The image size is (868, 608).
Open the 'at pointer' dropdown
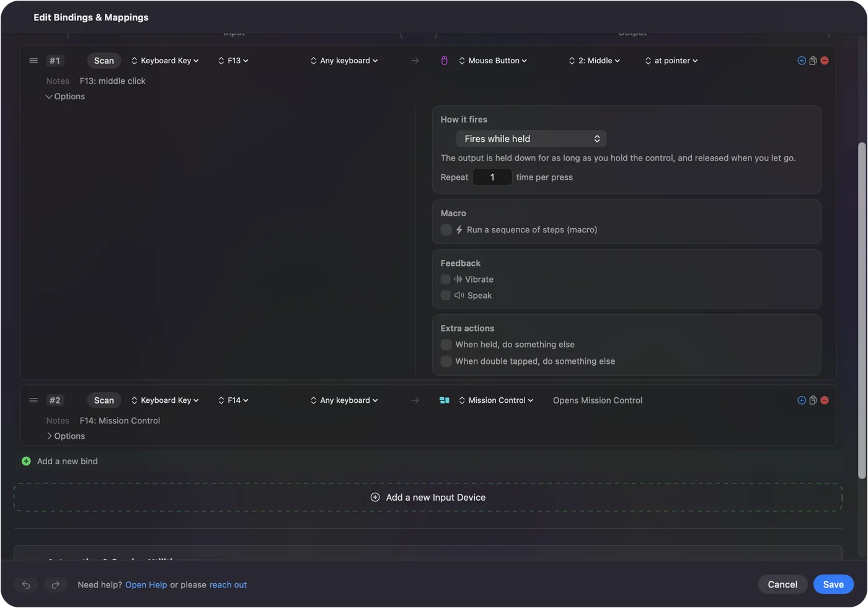[671, 61]
